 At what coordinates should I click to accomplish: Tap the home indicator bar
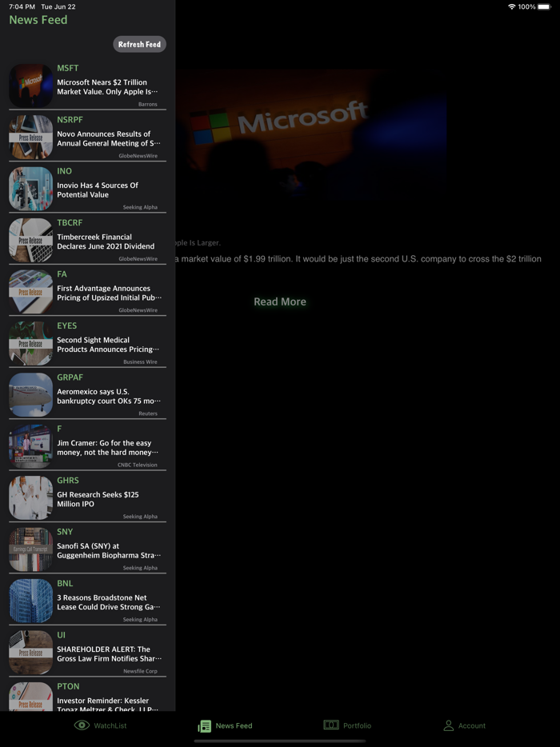(x=280, y=741)
